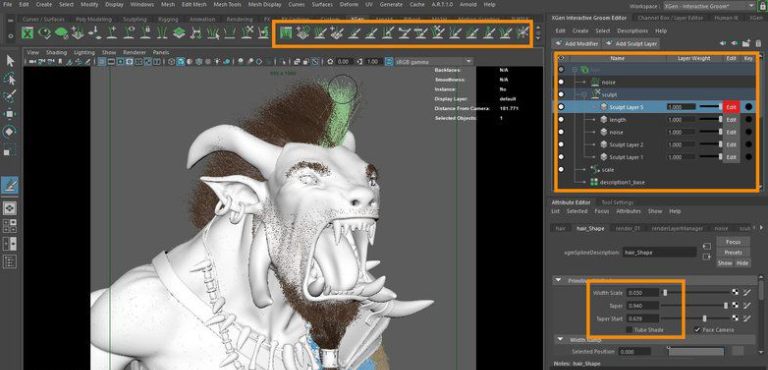The image size is (768, 370).
Task: Toggle visibility dot of Sculpt Layer 5
Action: [x=561, y=107]
